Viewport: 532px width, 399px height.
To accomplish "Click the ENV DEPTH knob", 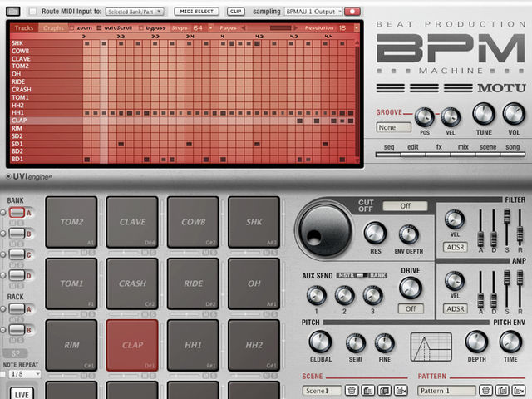I will click(x=408, y=234).
